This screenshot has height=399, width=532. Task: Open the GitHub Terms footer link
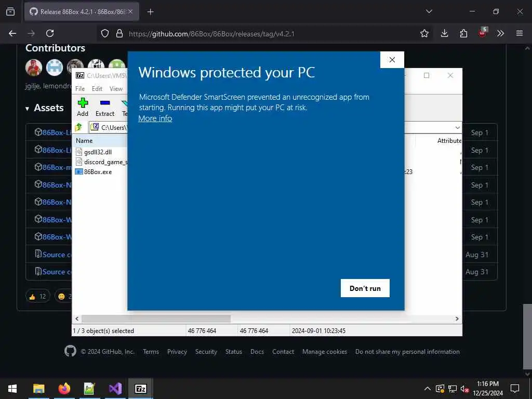tap(151, 352)
